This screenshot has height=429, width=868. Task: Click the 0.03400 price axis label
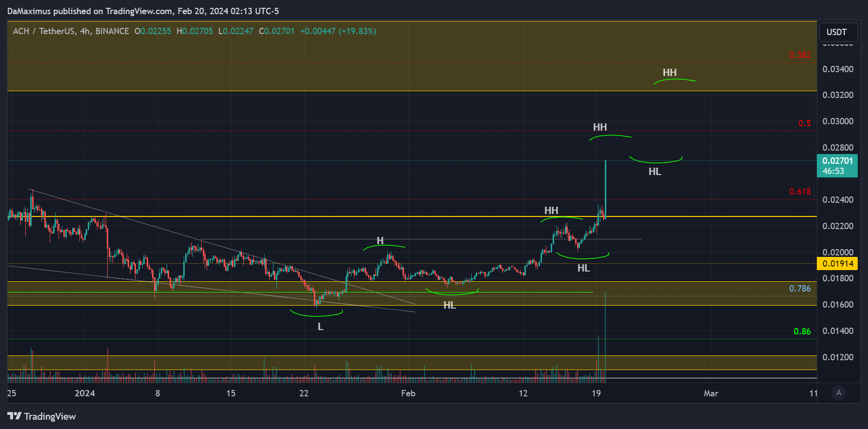pyautogui.click(x=838, y=69)
